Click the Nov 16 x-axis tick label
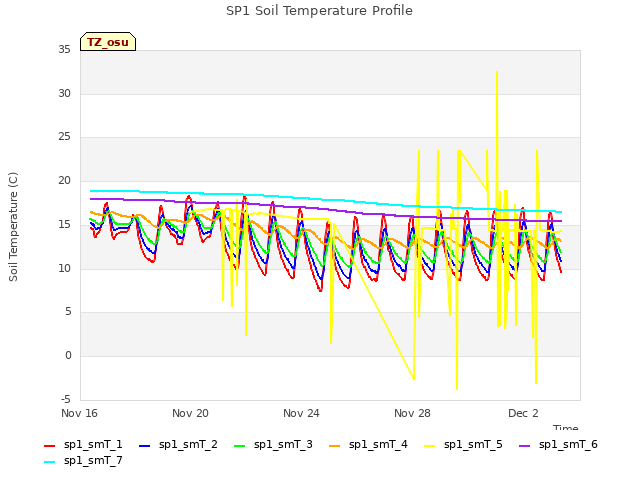640x480 pixels. pyautogui.click(x=79, y=413)
